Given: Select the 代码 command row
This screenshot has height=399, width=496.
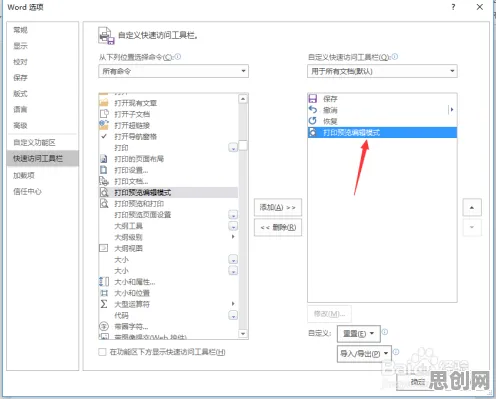Looking at the screenshot, I should [x=168, y=315].
